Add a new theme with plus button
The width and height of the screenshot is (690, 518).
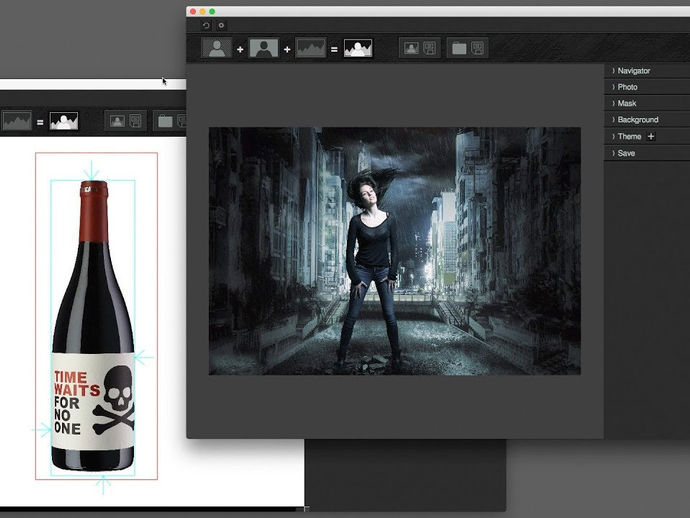pos(651,136)
